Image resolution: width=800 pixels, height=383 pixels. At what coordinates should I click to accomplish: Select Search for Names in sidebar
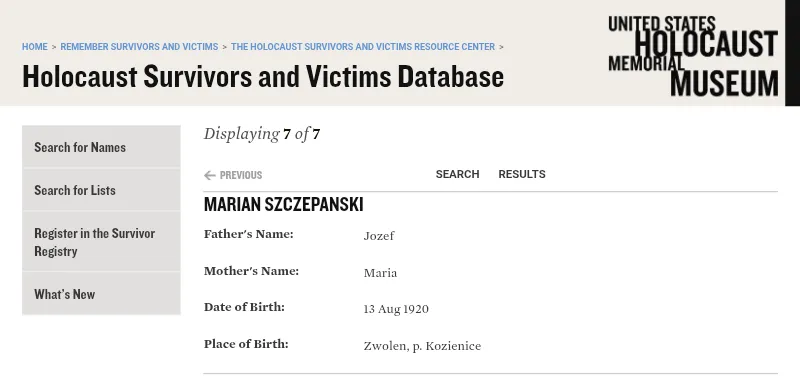point(101,147)
